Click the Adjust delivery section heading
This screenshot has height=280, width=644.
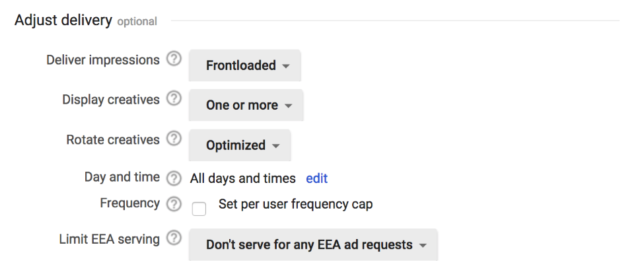pyautogui.click(x=63, y=20)
